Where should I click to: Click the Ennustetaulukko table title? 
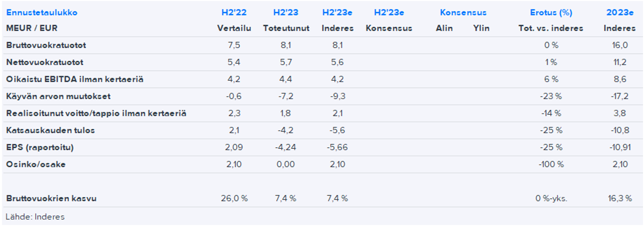pyautogui.click(x=42, y=12)
